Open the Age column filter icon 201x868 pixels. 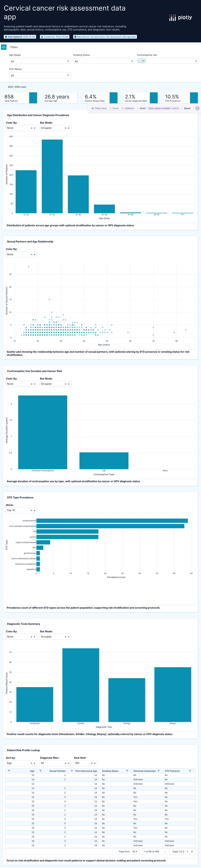[9, 771]
